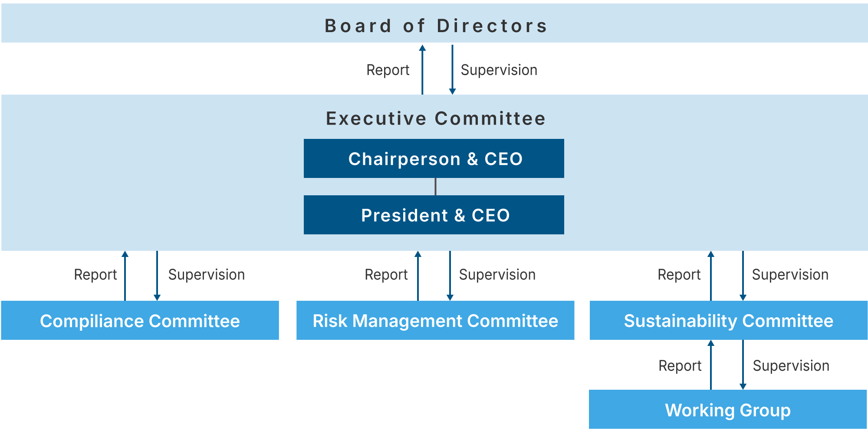
Task: Click the Compiliance Committee box
Action: pyautogui.click(x=140, y=321)
